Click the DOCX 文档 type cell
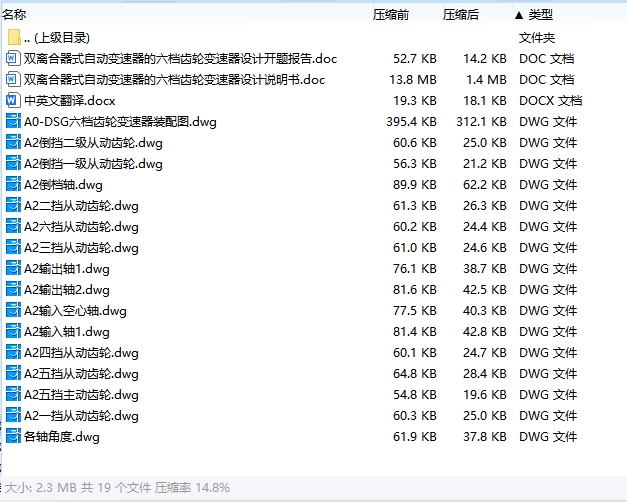This screenshot has height=502, width=627. coord(551,100)
